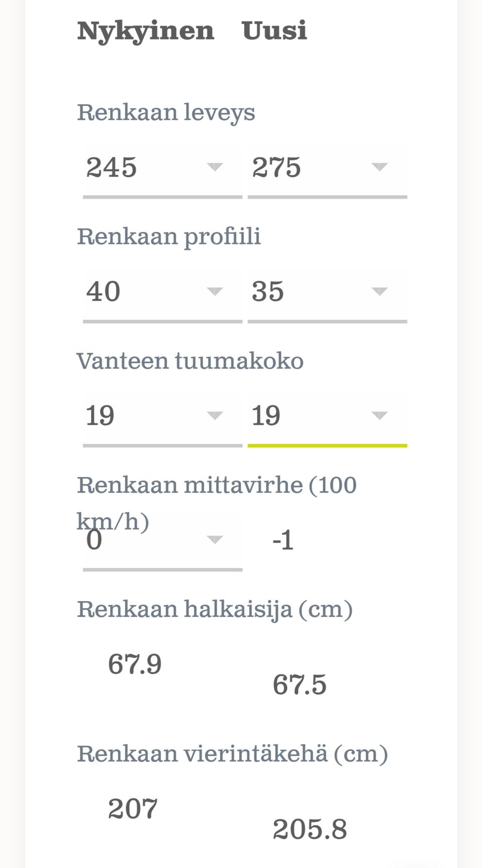482x868 pixels.
Task: Open the current rim size dropdown under Nykyinen
Action: (x=162, y=416)
